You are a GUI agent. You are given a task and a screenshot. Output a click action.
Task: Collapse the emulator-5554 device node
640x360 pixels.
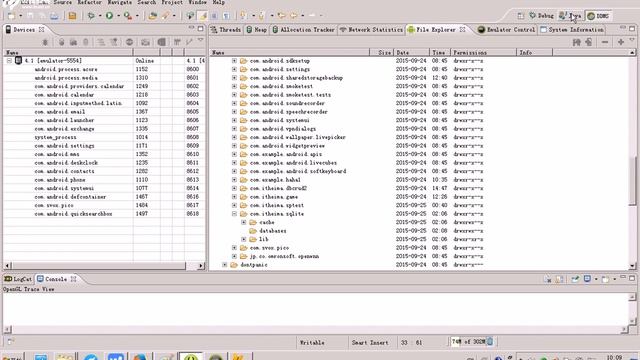click(9, 61)
